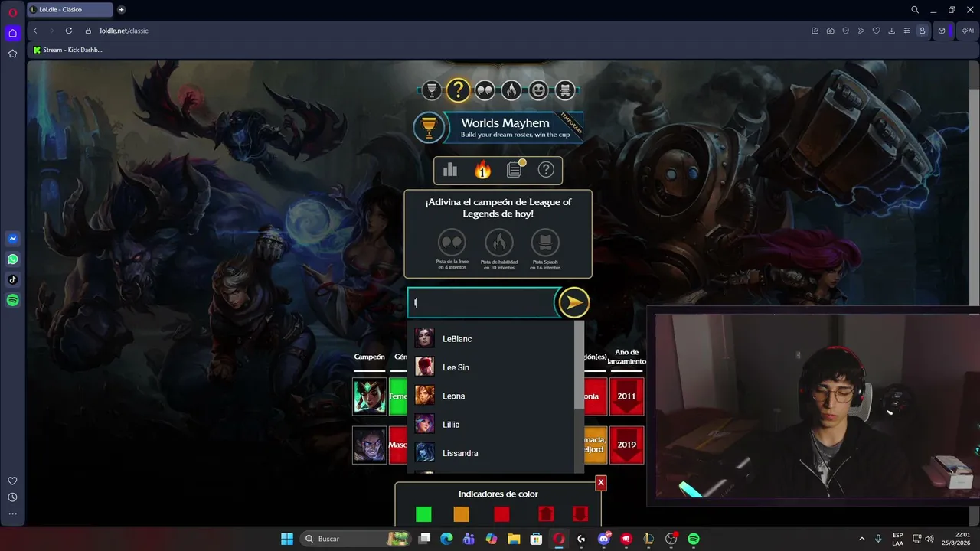Go back to the previous page
Screen dimensions: 980x551
point(35,31)
